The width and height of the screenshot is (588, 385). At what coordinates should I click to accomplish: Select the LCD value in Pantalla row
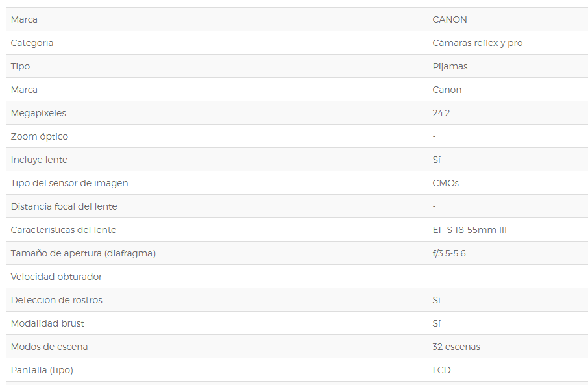[x=441, y=370]
